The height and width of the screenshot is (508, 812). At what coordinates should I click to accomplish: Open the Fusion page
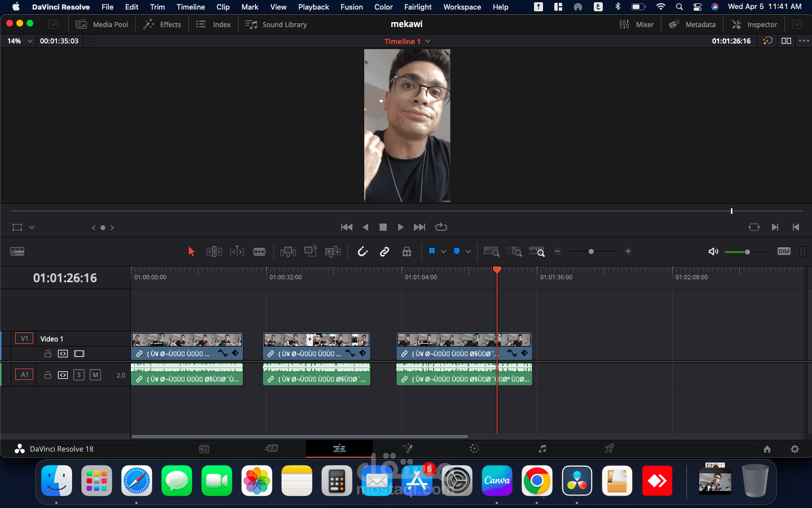407,448
